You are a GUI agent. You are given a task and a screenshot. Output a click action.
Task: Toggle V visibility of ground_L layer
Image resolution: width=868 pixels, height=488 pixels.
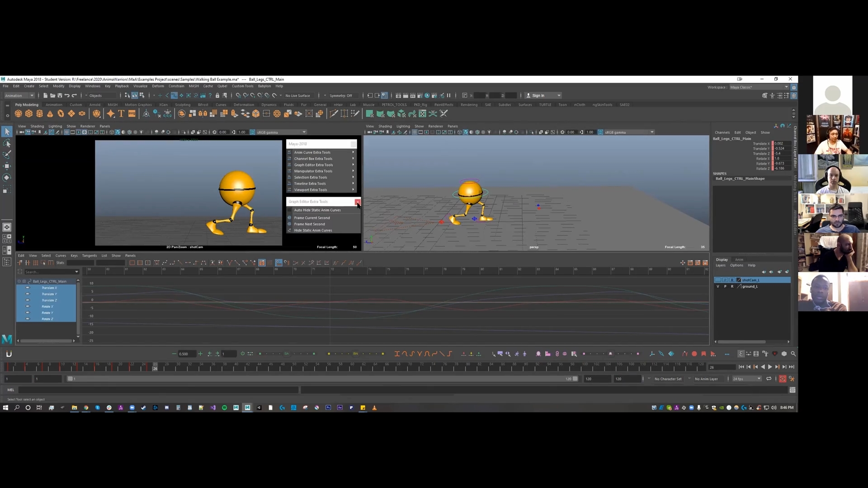tap(718, 286)
